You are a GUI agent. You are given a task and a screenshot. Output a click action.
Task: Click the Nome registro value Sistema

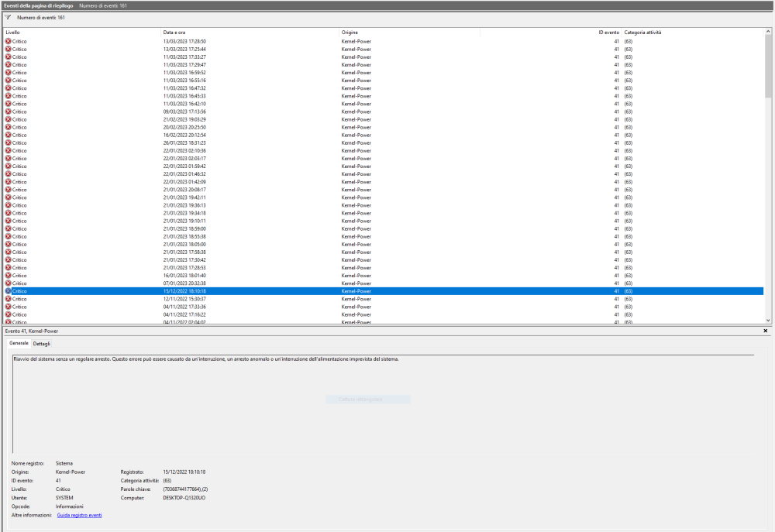click(x=64, y=463)
